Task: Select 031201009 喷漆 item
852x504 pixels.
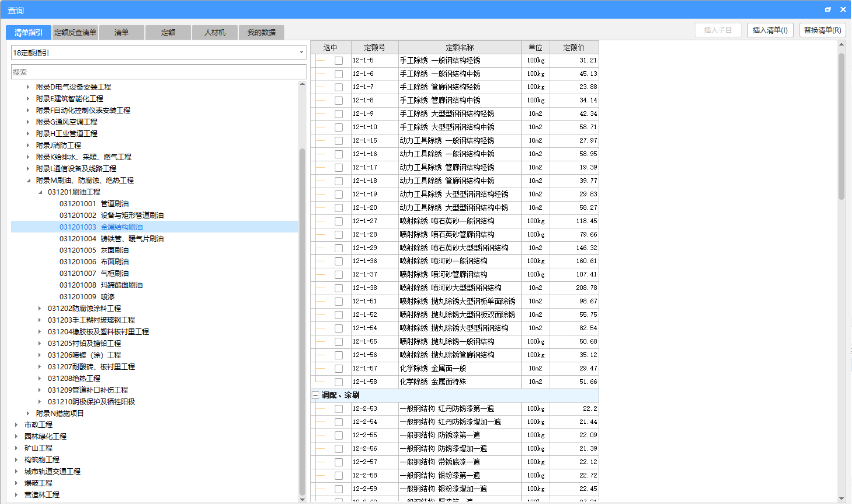Action: pyautogui.click(x=87, y=297)
